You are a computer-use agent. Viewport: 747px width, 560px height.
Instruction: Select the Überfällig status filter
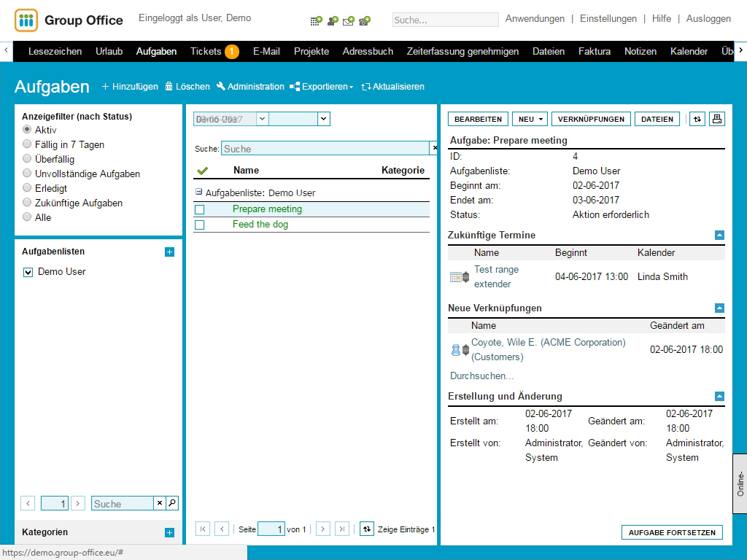(x=28, y=159)
